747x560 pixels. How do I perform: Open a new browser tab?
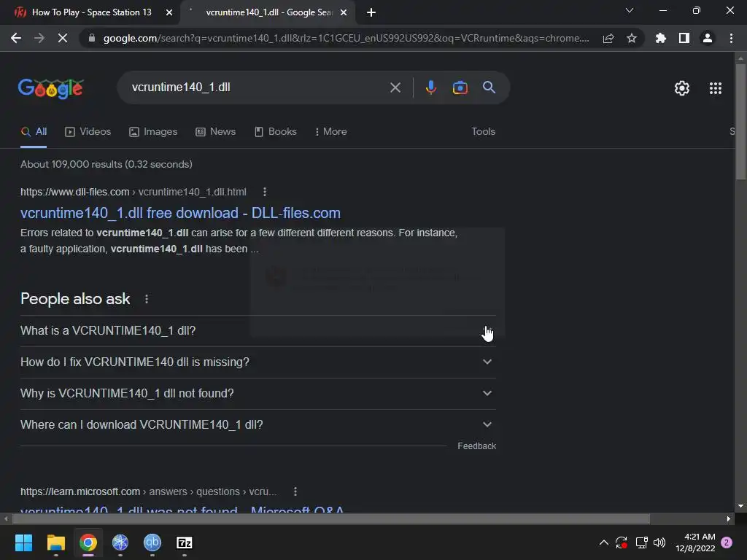coord(371,12)
